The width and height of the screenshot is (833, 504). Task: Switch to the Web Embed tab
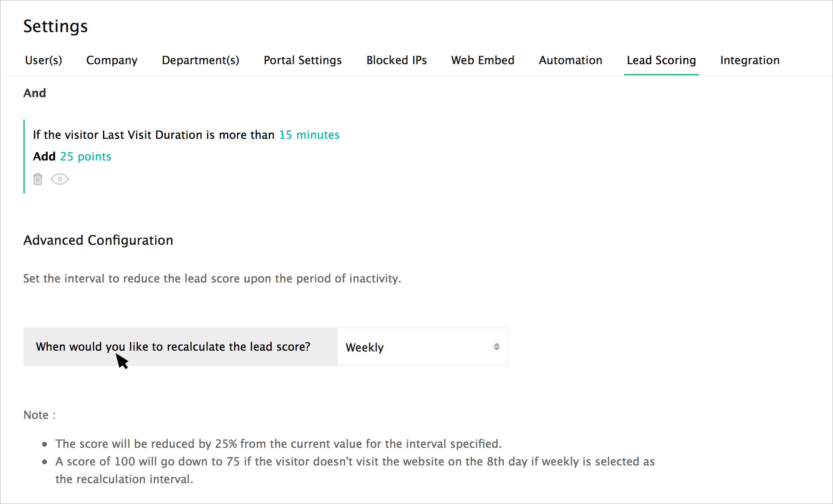tap(482, 60)
